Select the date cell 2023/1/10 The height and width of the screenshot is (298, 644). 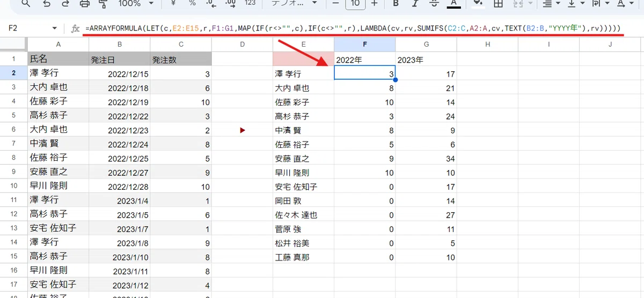click(x=119, y=257)
